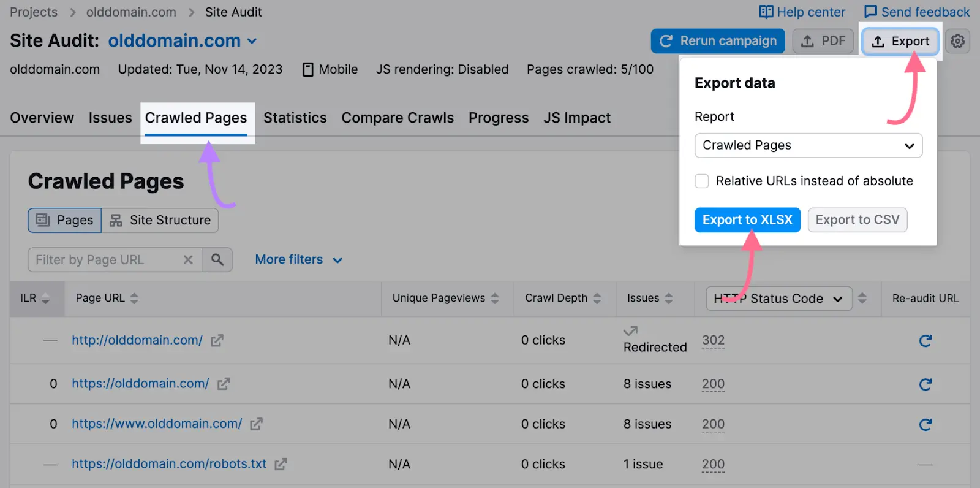The height and width of the screenshot is (488, 980).
Task: Sort by Crawl Depth column arrows
Action: [x=597, y=299]
